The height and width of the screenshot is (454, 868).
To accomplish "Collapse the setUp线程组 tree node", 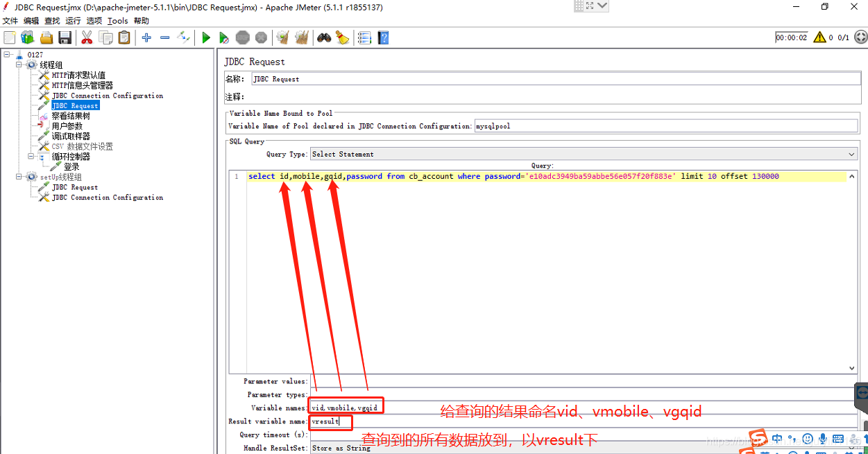I will coord(19,177).
